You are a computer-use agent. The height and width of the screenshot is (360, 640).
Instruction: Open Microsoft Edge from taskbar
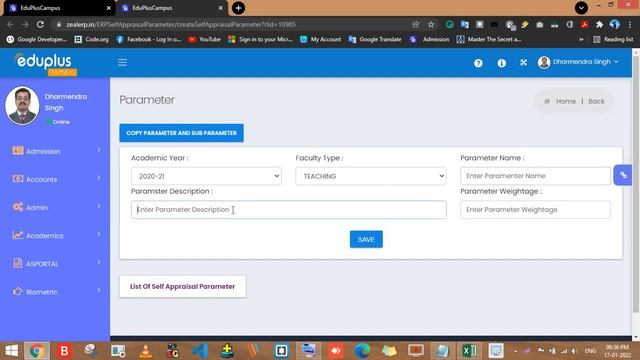pyautogui.click(x=362, y=351)
